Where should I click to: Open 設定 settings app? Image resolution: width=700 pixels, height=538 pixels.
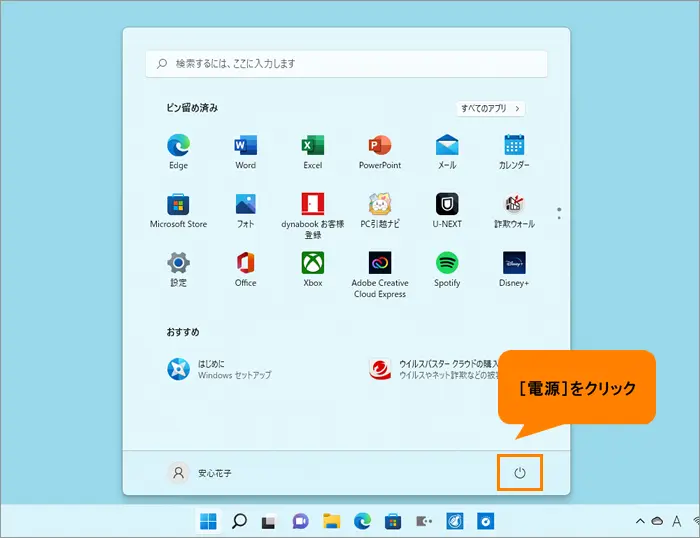pyautogui.click(x=178, y=269)
